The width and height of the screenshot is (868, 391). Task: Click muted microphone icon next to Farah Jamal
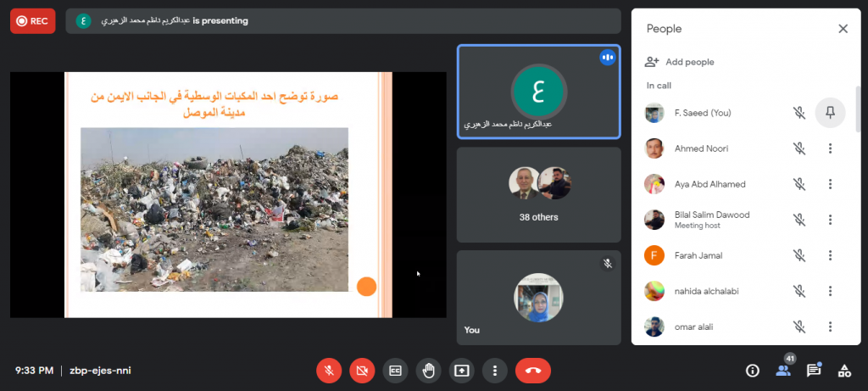tap(798, 255)
